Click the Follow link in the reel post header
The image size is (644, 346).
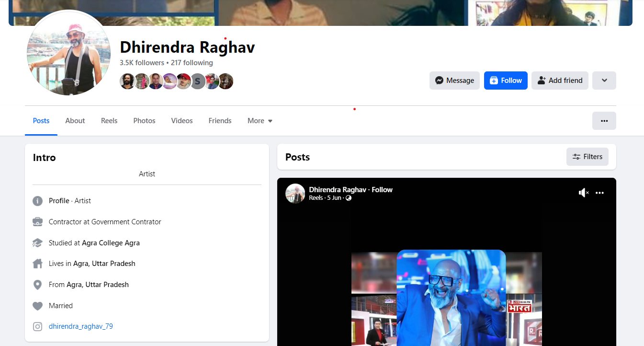coord(382,190)
